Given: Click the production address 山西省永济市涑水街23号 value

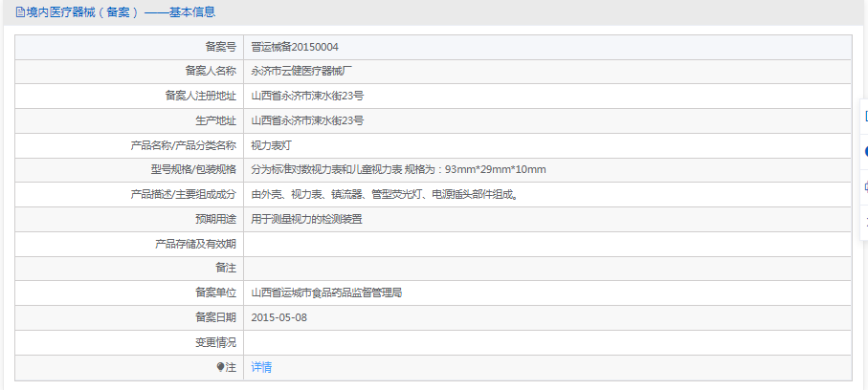Looking at the screenshot, I should pos(307,120).
